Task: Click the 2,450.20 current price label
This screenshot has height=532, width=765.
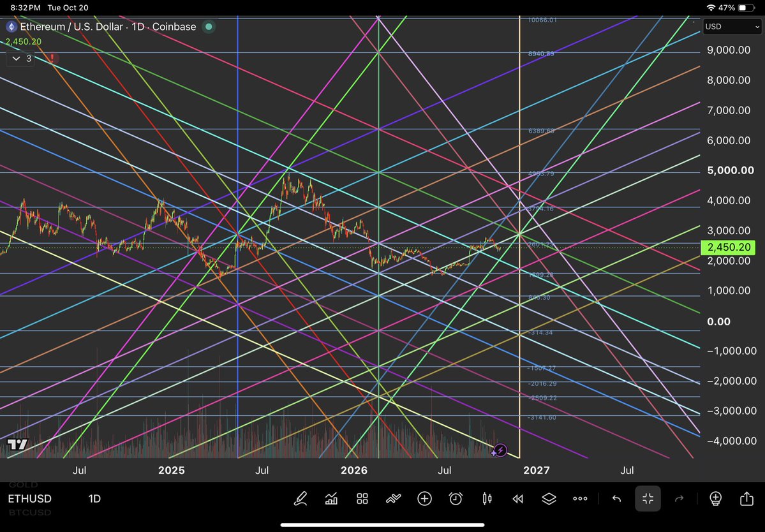Action: click(x=729, y=248)
